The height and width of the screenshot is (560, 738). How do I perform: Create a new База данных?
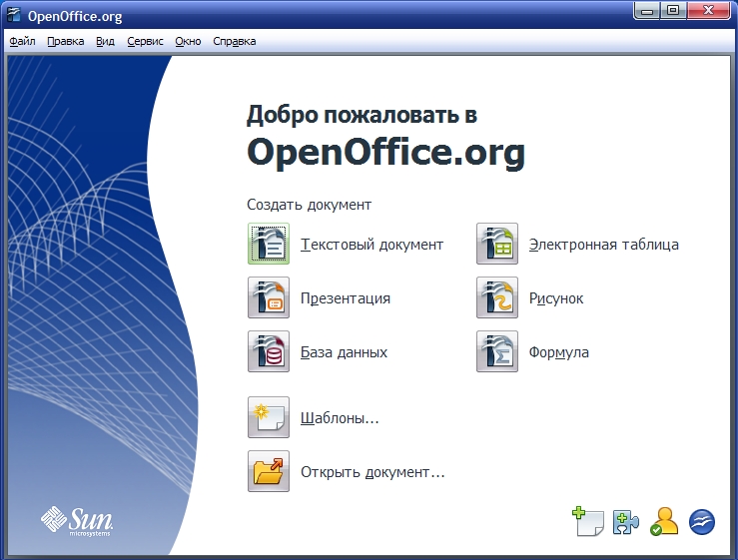(269, 352)
